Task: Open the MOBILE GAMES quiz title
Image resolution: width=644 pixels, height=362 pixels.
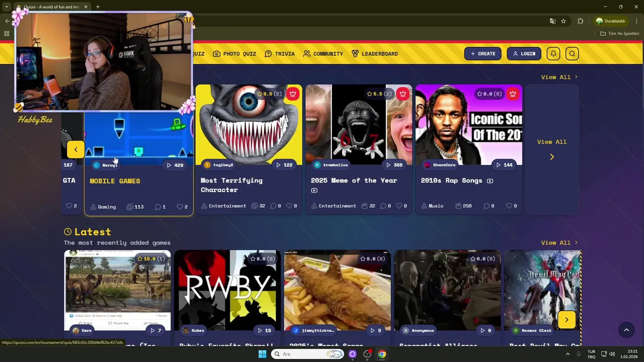Action: [x=115, y=181]
